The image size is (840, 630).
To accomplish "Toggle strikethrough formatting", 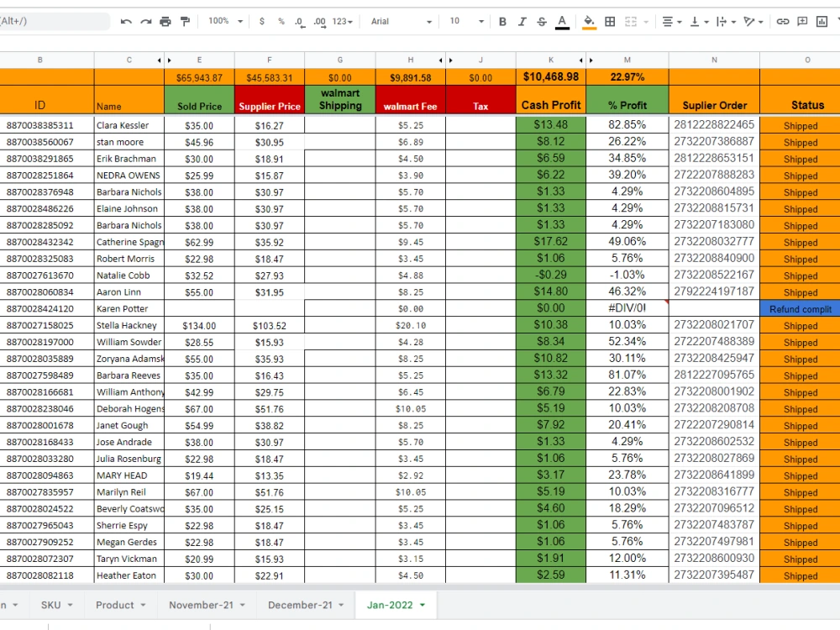I will click(542, 22).
